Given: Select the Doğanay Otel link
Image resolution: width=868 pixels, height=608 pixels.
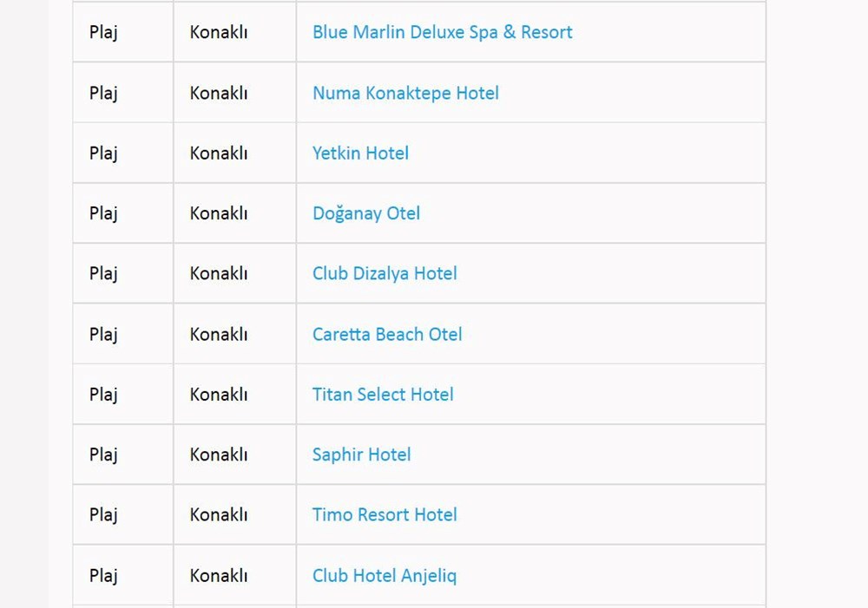Looking at the screenshot, I should [365, 213].
